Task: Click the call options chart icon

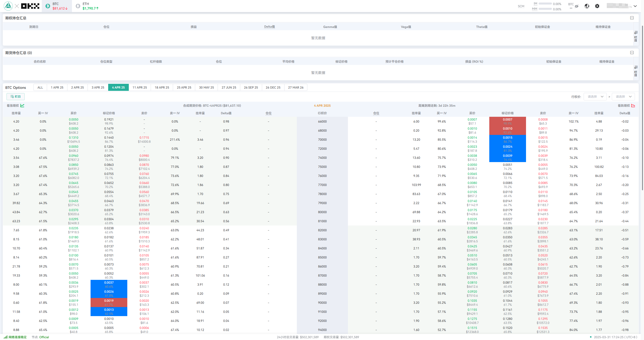Action: pos(22,105)
